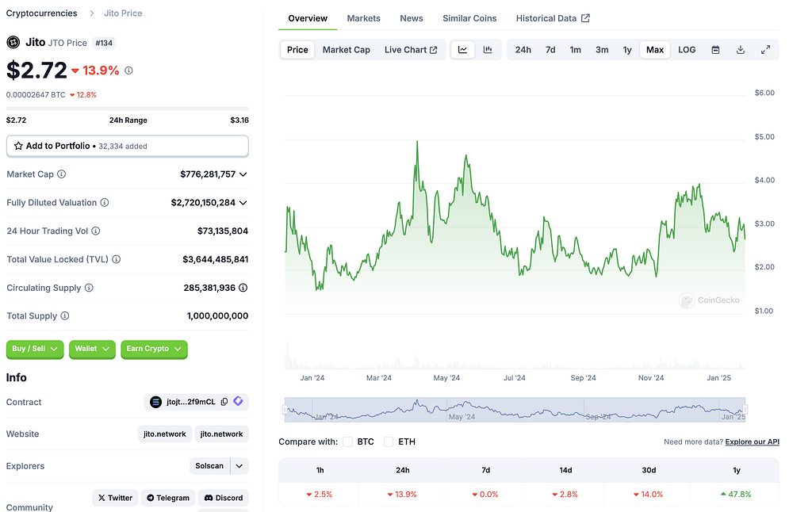Click Add to Portfolio button
The height and width of the screenshot is (512, 812).
click(127, 146)
